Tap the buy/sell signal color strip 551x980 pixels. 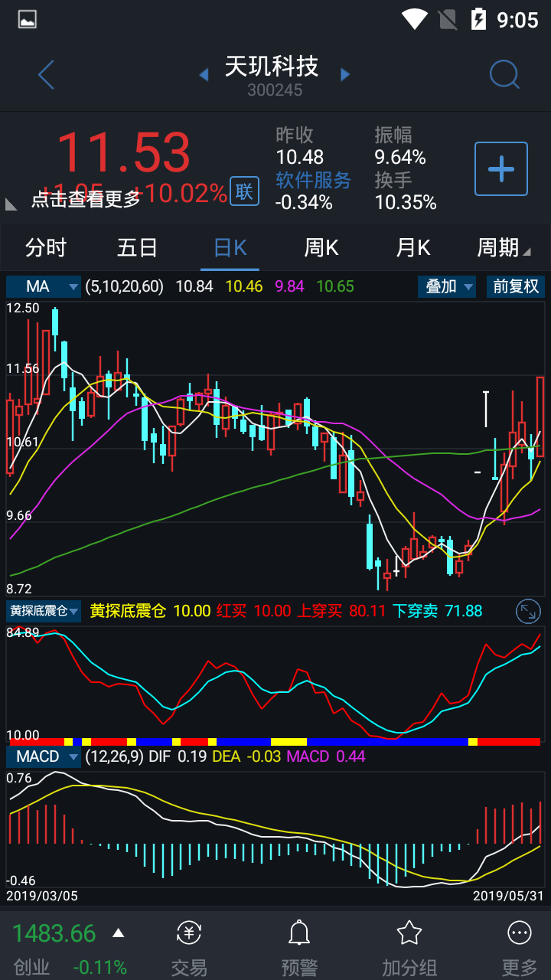click(275, 741)
